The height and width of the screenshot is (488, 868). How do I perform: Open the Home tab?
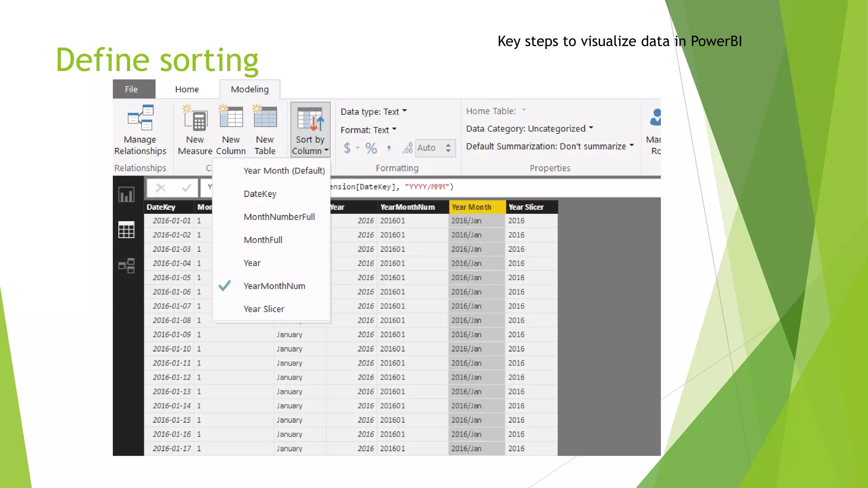187,89
